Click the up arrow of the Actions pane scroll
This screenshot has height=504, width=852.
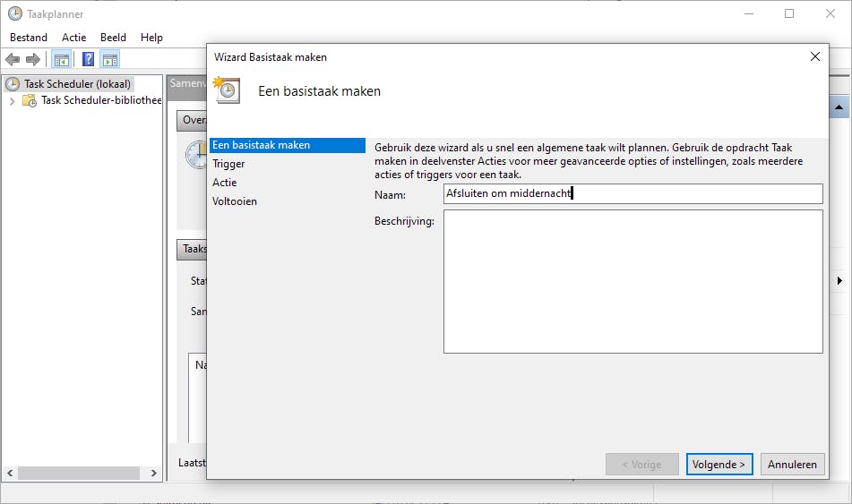(839, 107)
